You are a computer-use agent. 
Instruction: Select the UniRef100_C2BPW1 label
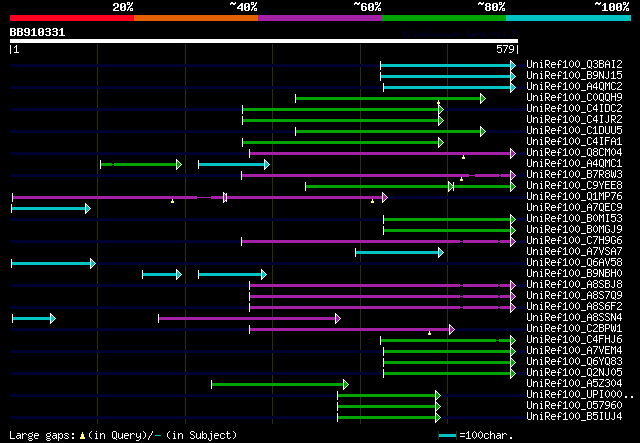[574, 329]
